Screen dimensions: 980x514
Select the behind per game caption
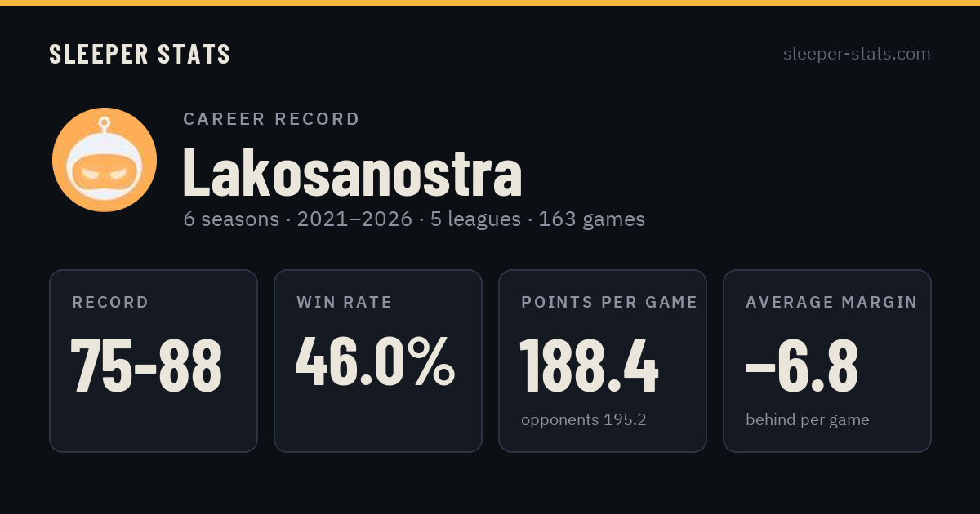click(808, 420)
